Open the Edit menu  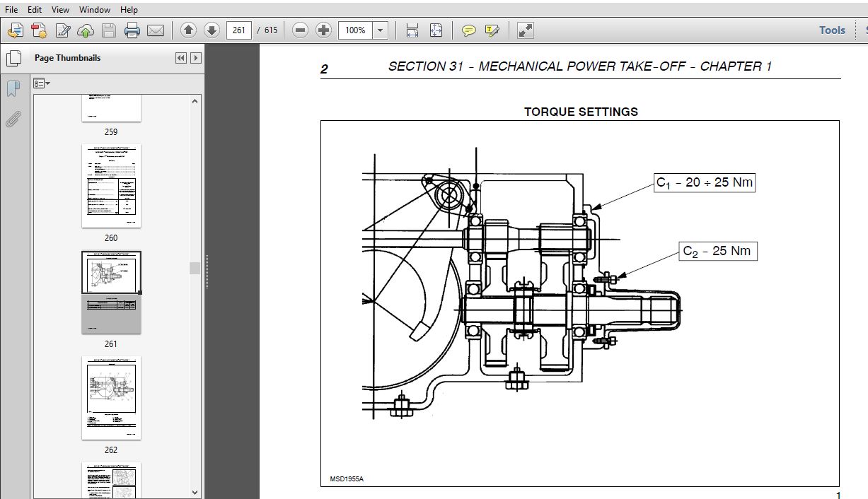[35, 10]
